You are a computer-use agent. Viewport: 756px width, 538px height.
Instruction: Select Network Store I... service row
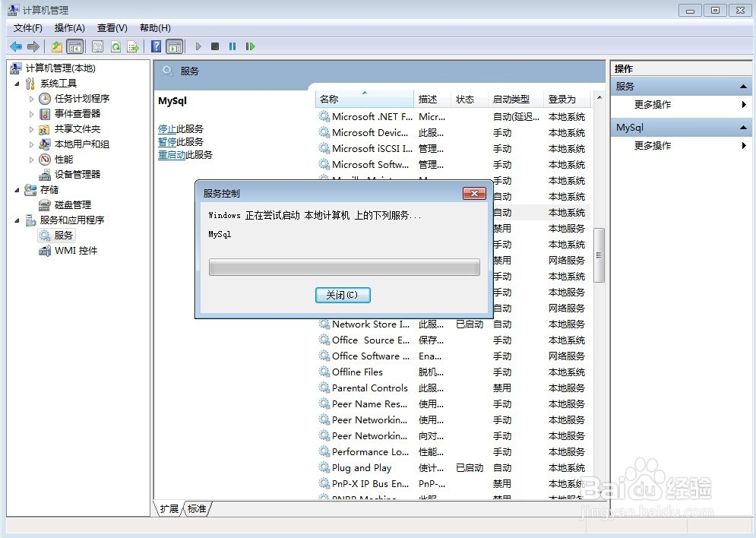[453, 324]
